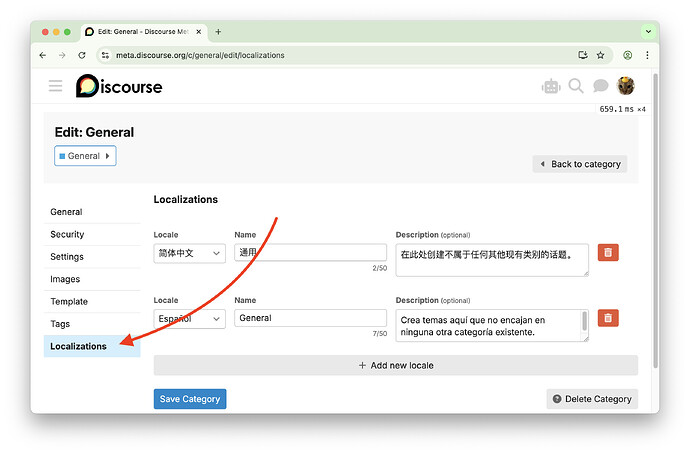Delete the 简体中文 localization with trash icon
The image size is (690, 453).
(x=608, y=252)
